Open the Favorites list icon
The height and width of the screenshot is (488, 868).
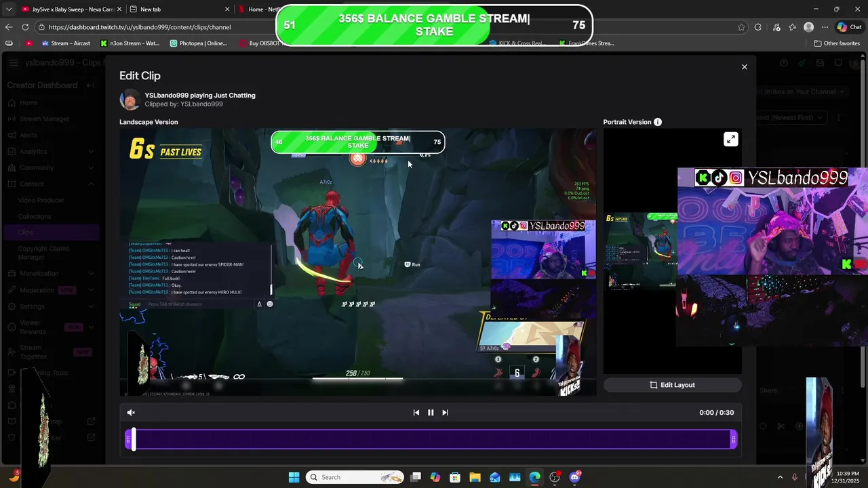(792, 27)
